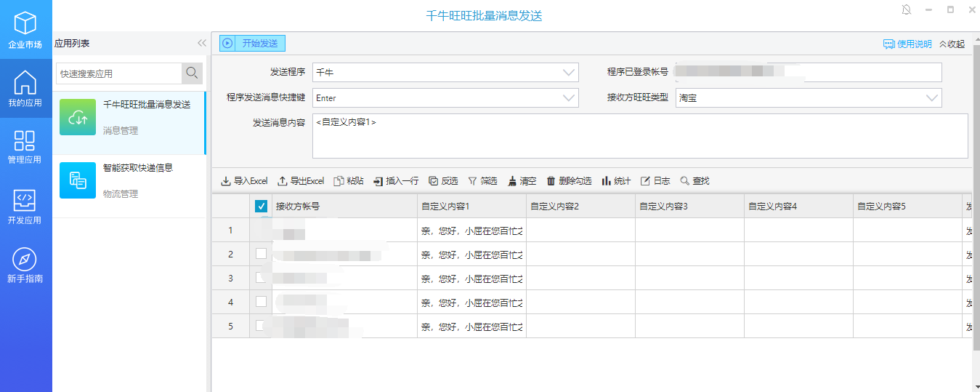Click 导入Excel toolbar button
980x392 pixels.
point(244,181)
